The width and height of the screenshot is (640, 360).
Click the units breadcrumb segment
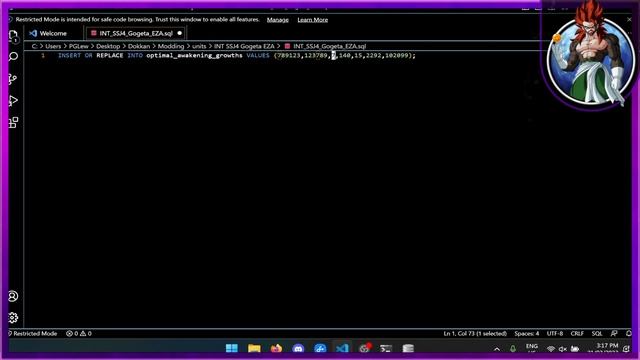pos(199,46)
